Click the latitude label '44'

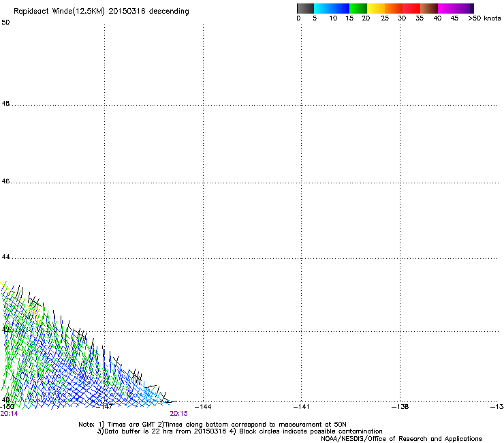(x=5, y=257)
